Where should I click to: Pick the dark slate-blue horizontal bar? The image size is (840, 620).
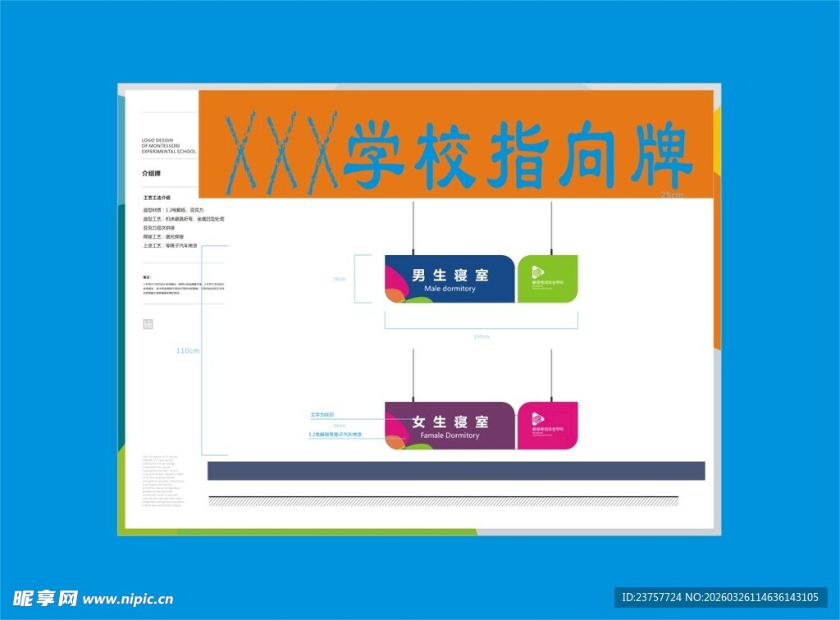click(456, 471)
